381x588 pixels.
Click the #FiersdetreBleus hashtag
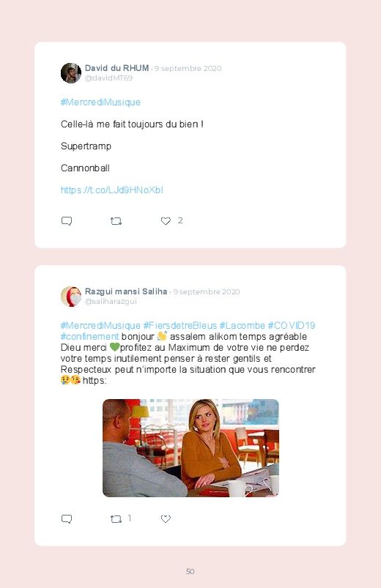click(x=180, y=325)
